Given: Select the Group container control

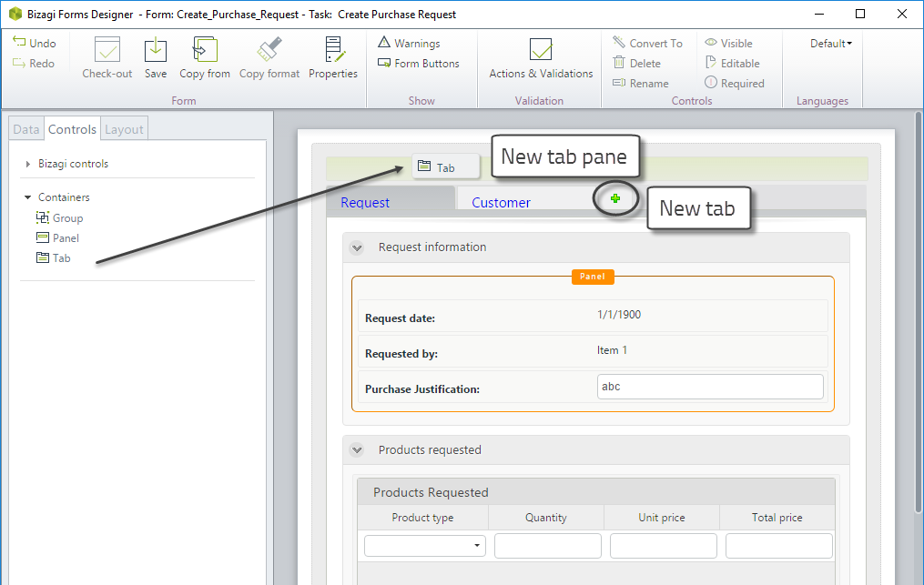Looking at the screenshot, I should (x=59, y=218).
